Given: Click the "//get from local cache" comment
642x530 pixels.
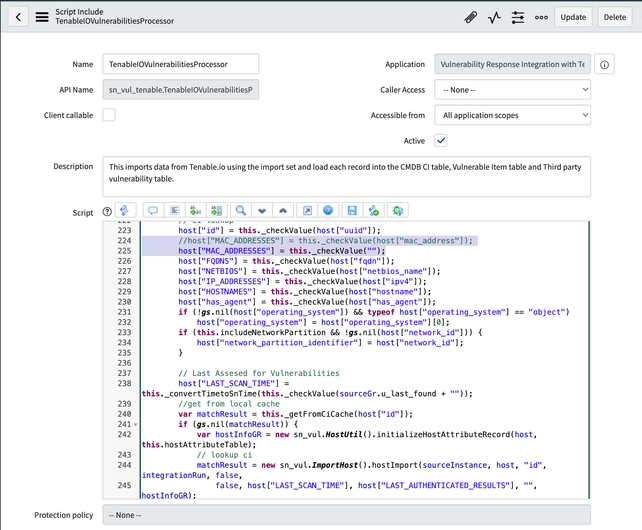Looking at the screenshot, I should click(229, 404).
